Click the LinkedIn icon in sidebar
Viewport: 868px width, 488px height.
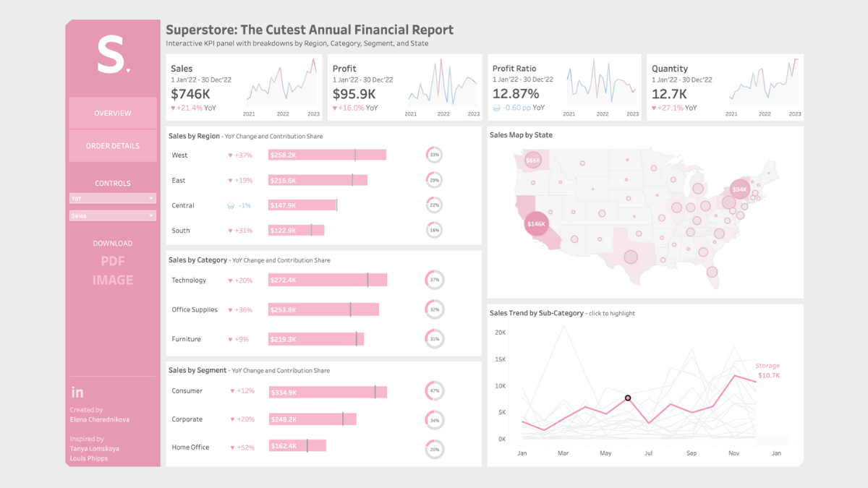(x=77, y=393)
